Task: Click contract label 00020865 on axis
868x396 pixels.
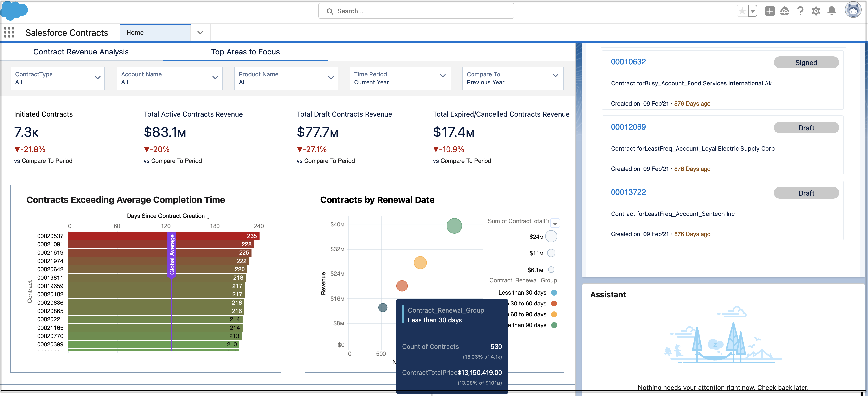Action: tap(50, 311)
